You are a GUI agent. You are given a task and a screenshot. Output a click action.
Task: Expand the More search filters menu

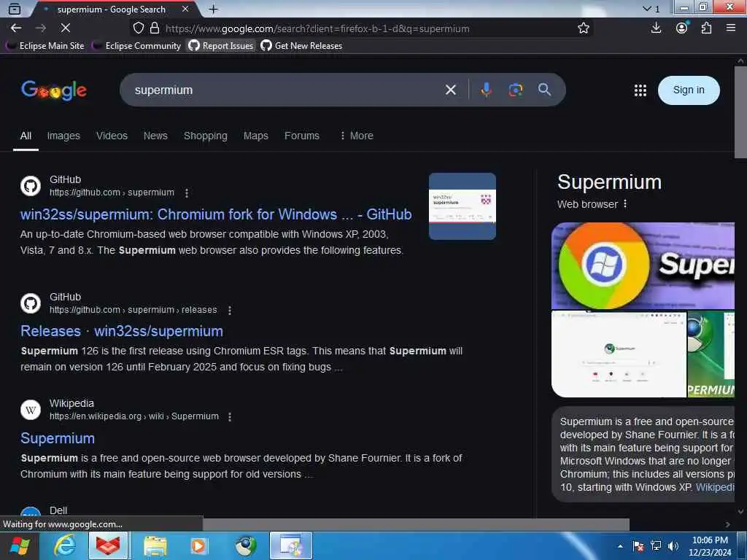tap(356, 136)
